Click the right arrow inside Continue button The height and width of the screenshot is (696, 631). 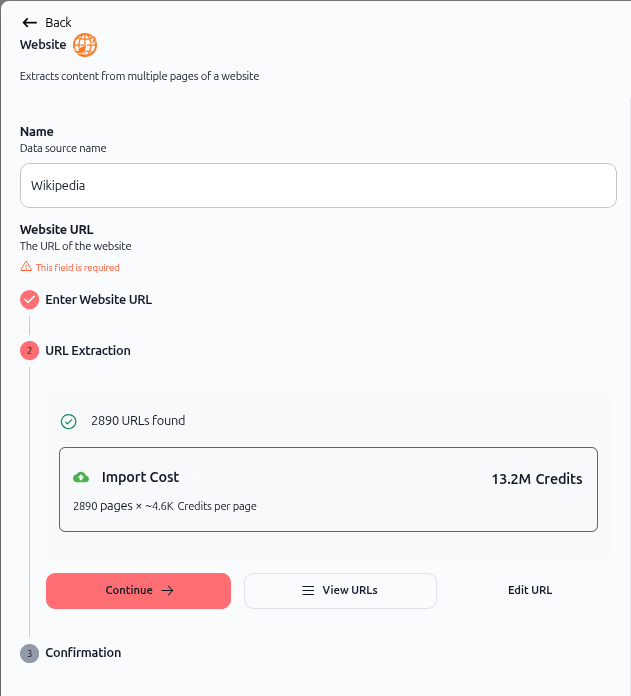pyautogui.click(x=167, y=590)
